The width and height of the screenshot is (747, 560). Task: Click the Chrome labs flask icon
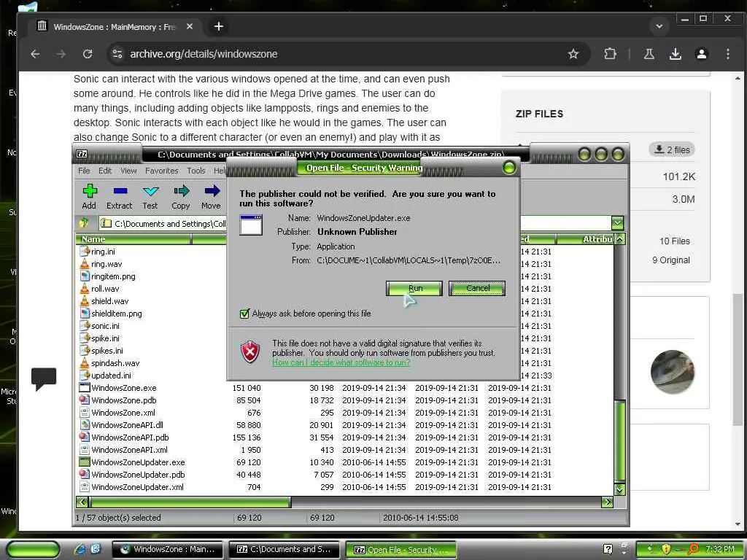649,54
